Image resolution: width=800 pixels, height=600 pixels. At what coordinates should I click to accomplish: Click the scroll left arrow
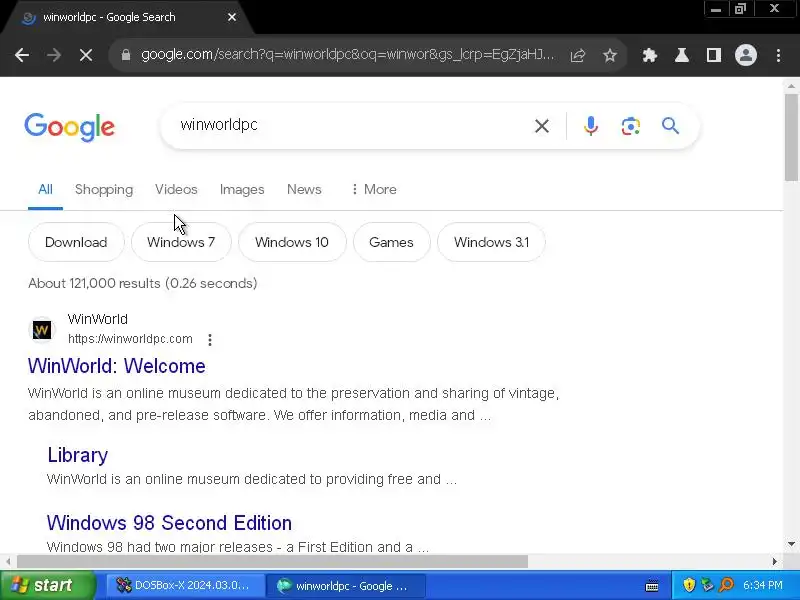8,561
